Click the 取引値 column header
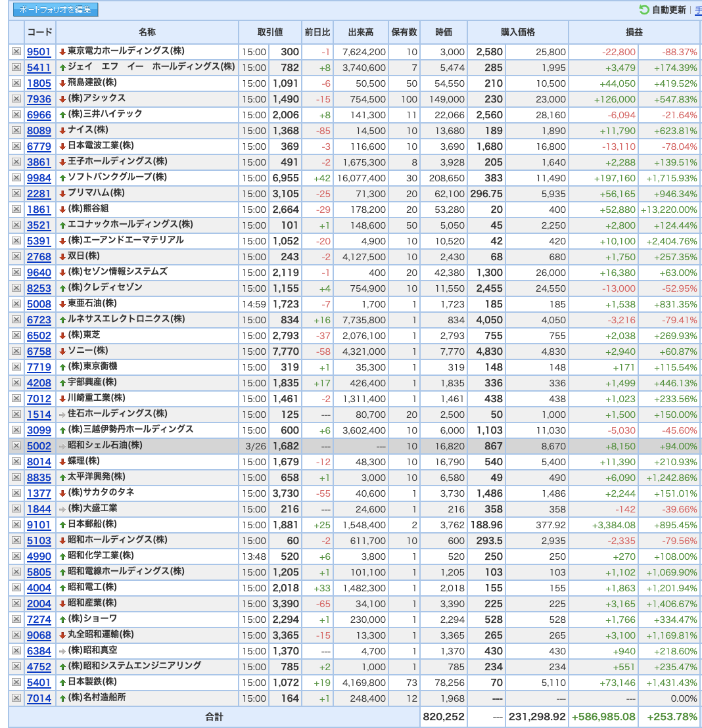The width and height of the screenshot is (702, 728). [270, 32]
